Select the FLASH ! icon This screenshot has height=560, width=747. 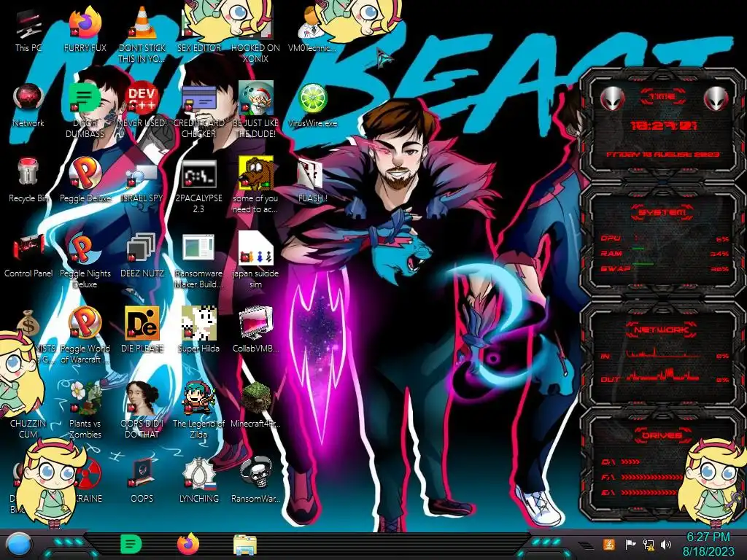(x=312, y=180)
